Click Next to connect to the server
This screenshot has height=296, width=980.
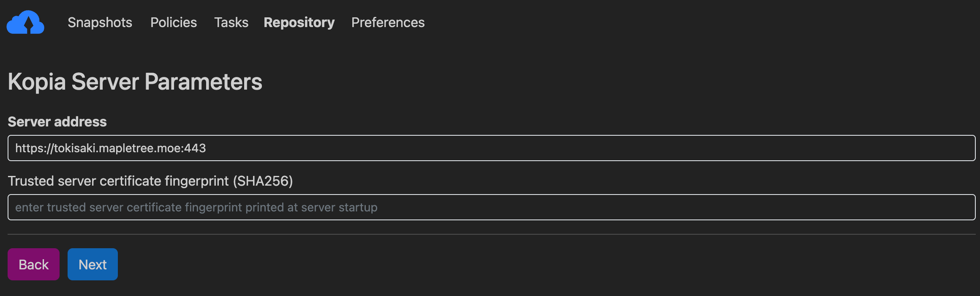pos(93,264)
